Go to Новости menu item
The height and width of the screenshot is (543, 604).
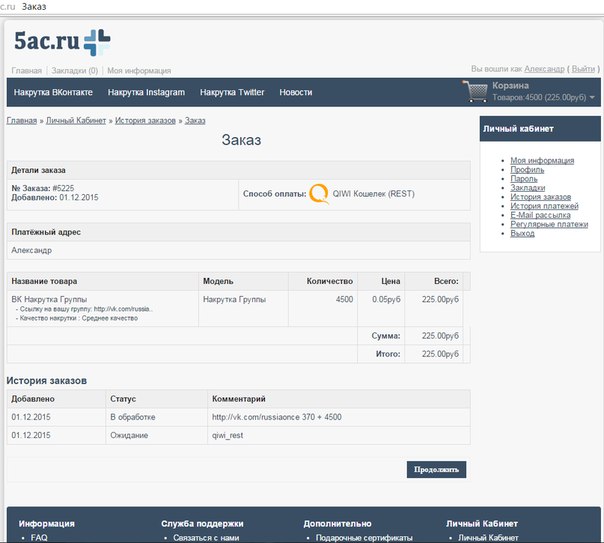point(296,92)
